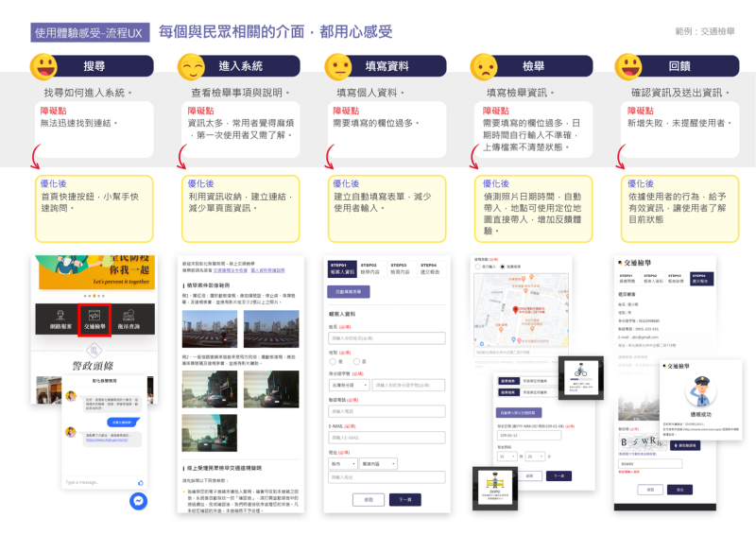Click the second dark choose-file button
The width and height of the screenshot is (756, 535).
pyautogui.click(x=508, y=392)
